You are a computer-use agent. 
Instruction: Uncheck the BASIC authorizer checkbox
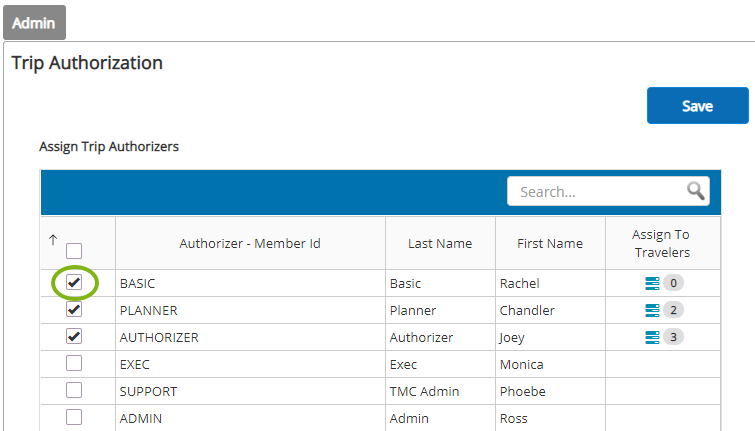(x=74, y=282)
